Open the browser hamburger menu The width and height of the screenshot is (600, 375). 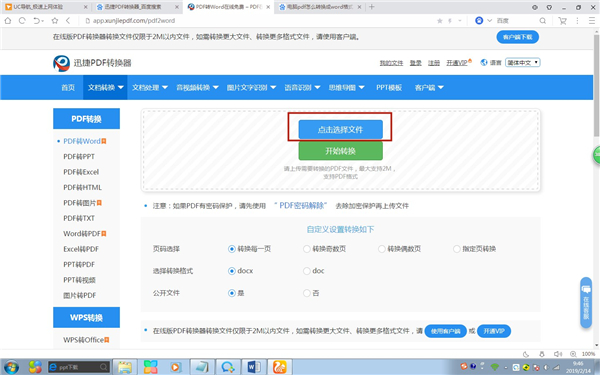(592, 21)
